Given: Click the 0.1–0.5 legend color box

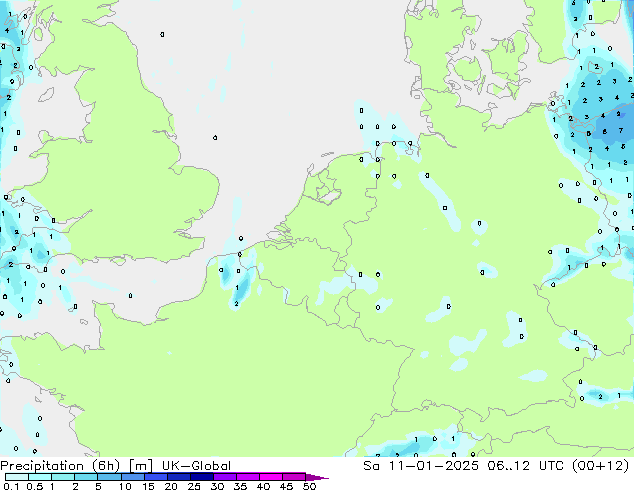Looking at the screenshot, I should click(x=17, y=477).
